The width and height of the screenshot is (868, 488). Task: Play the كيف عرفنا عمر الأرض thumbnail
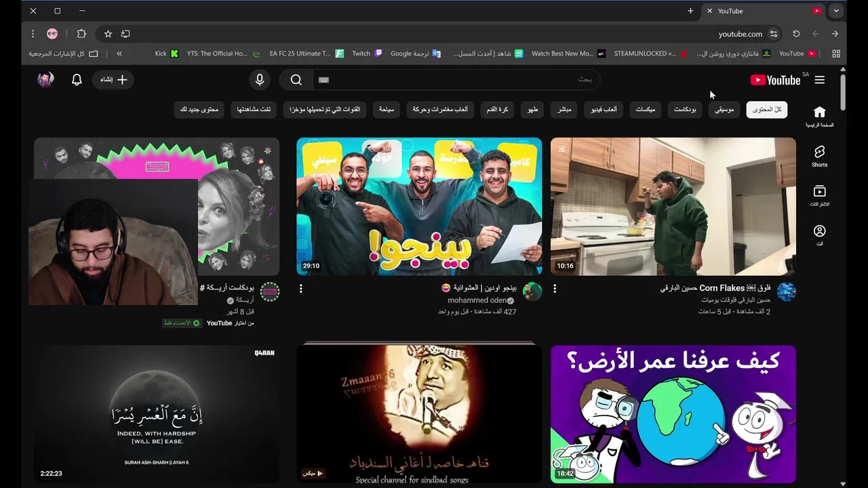673,414
